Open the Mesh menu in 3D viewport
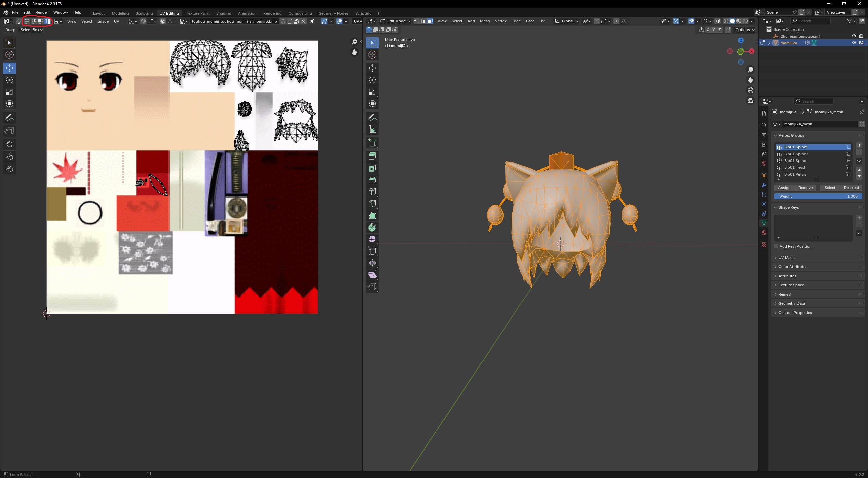Image resolution: width=868 pixels, height=478 pixels. point(485,21)
